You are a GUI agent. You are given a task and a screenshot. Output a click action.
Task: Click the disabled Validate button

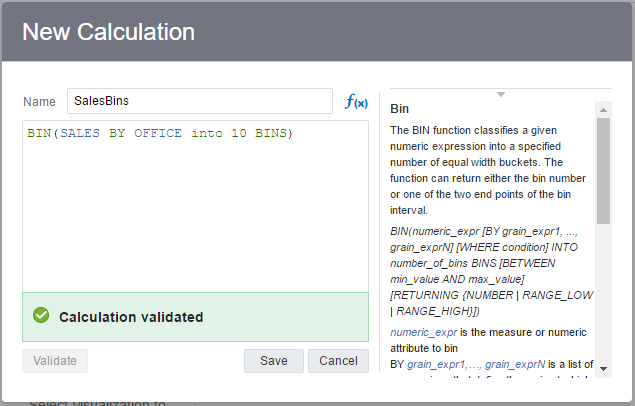click(x=55, y=361)
